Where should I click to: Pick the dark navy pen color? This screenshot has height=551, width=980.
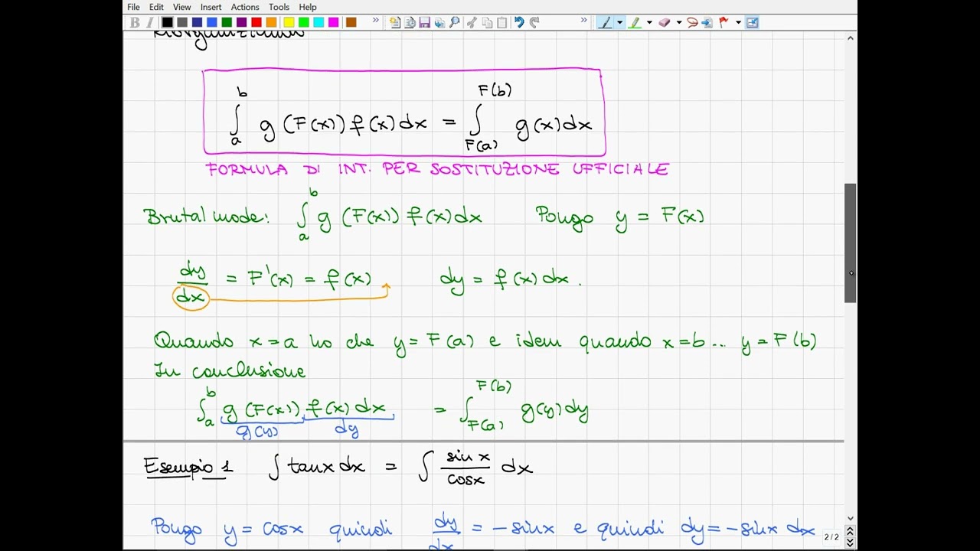click(197, 22)
